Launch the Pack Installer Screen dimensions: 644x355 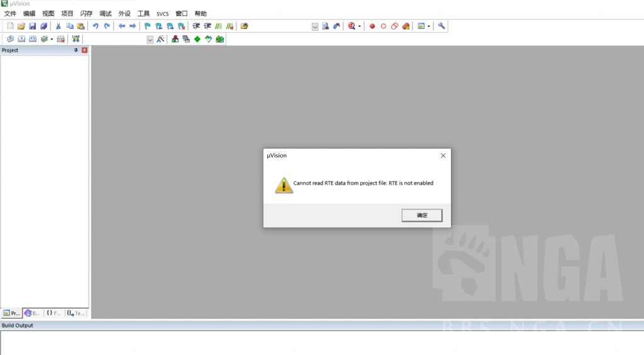click(219, 39)
